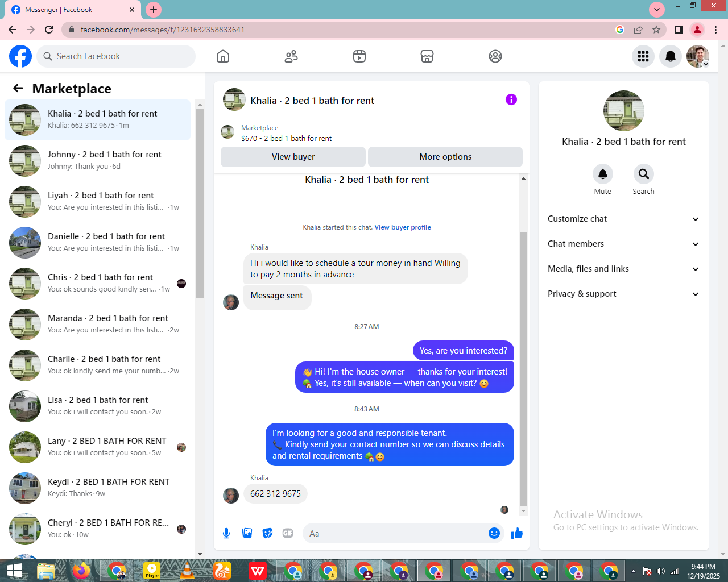Open File Explorer from taskbar
Viewport: 728px width, 582px height.
[x=46, y=571]
